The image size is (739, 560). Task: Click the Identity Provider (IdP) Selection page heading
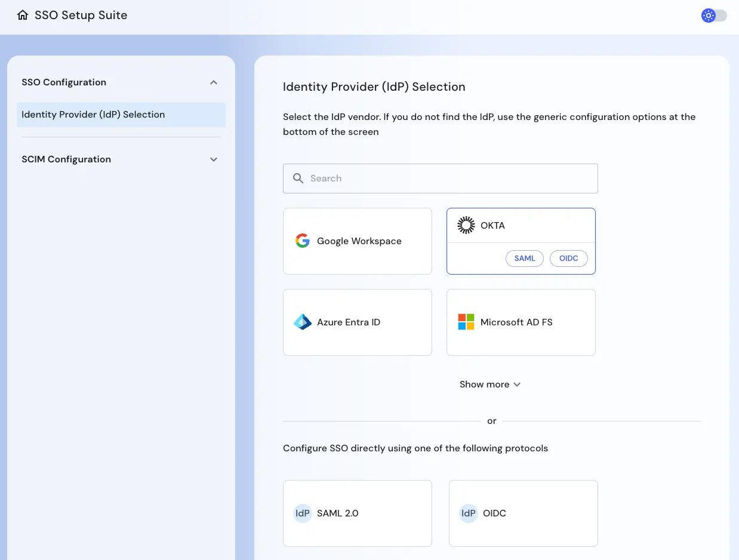pyautogui.click(x=374, y=87)
